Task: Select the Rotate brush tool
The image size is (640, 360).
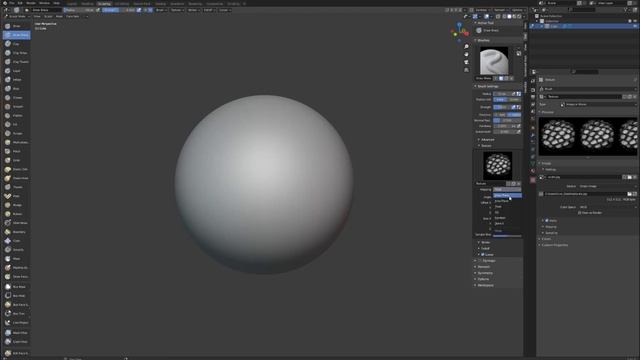Action: click(16, 214)
